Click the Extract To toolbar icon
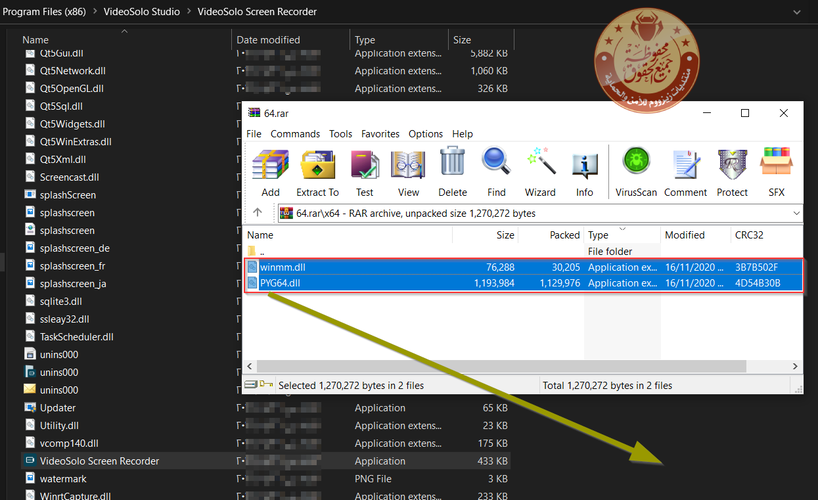818x500 pixels. [318, 164]
